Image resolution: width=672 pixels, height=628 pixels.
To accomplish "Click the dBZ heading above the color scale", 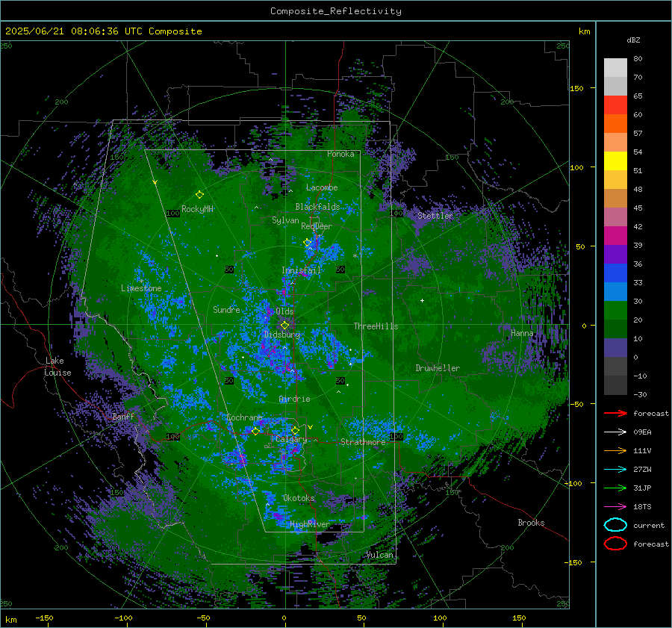I will (633, 40).
